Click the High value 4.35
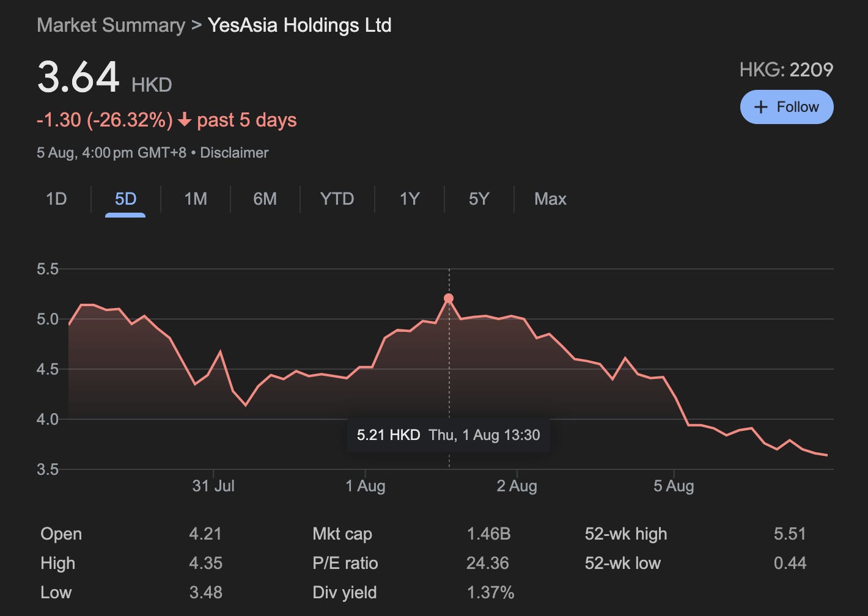This screenshot has height=616, width=868. click(x=205, y=563)
